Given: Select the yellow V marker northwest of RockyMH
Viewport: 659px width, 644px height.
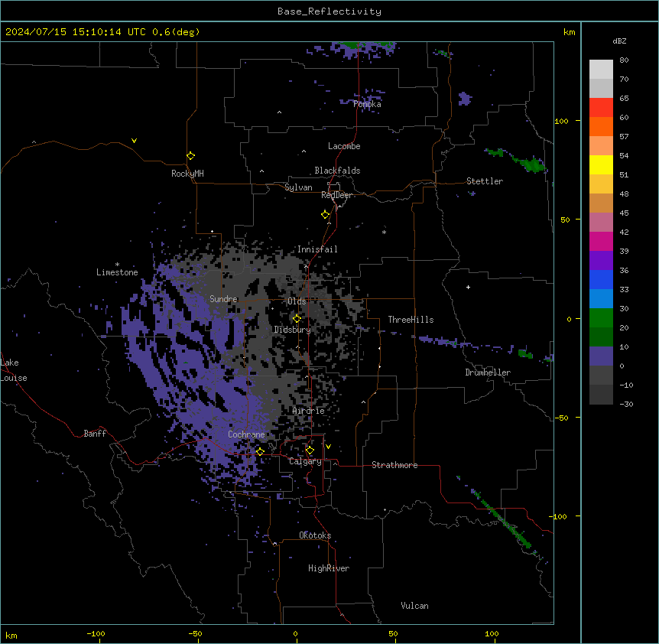Looking at the screenshot, I should click(134, 141).
